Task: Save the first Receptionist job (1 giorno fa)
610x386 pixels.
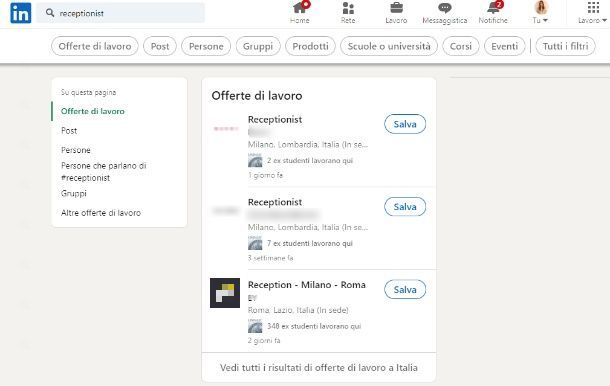Action: [405, 124]
